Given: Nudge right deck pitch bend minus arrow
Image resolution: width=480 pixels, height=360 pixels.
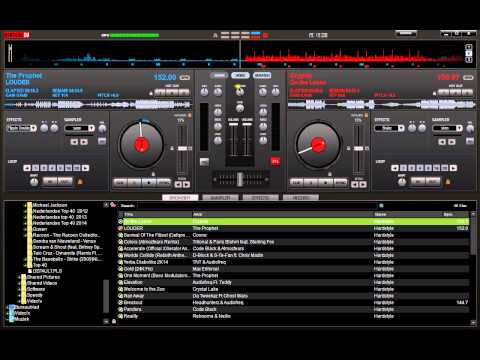Looking at the screenshot, I should 355,184.
